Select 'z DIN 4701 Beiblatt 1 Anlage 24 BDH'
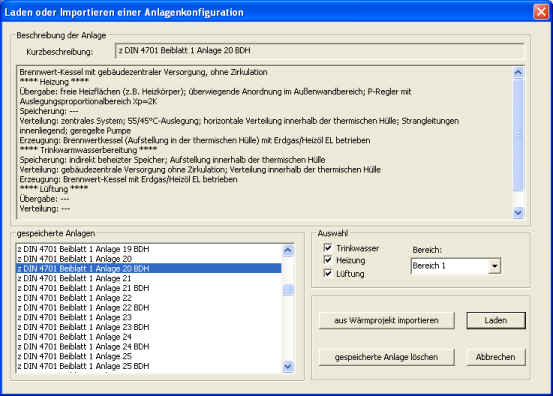The width and height of the screenshot is (553, 396). (x=149, y=347)
